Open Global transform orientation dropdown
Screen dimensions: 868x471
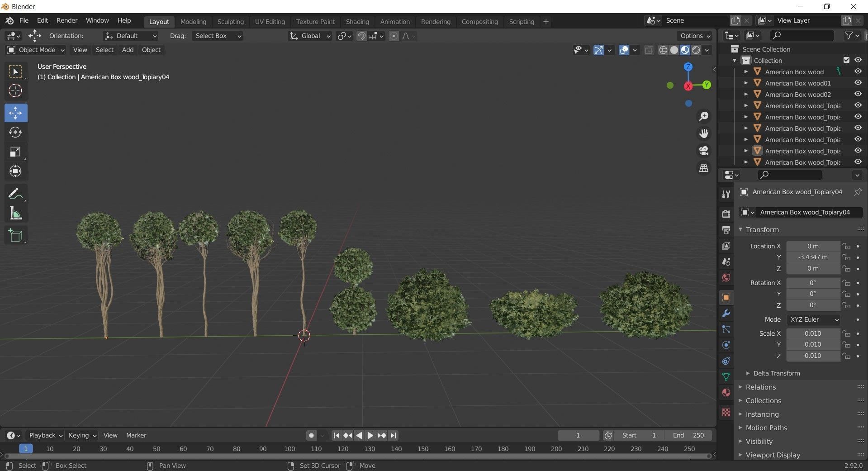tap(310, 36)
